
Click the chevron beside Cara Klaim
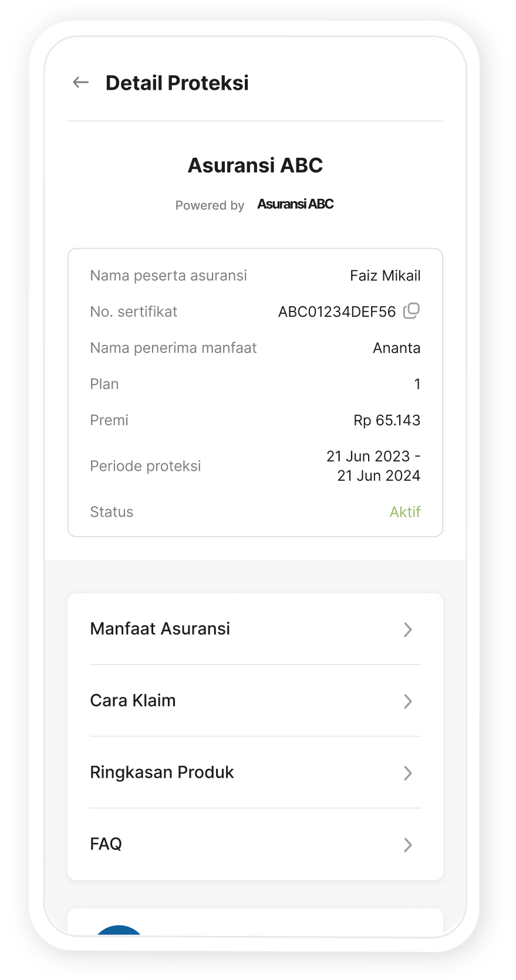coord(408,701)
